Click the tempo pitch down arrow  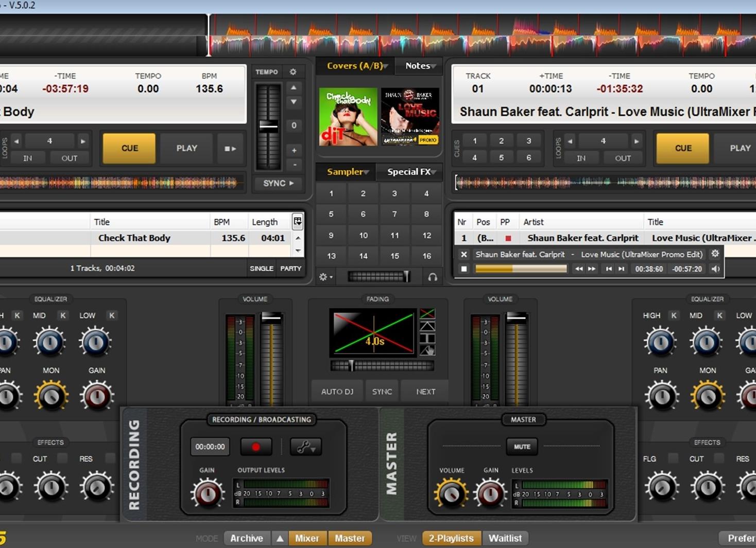(294, 102)
